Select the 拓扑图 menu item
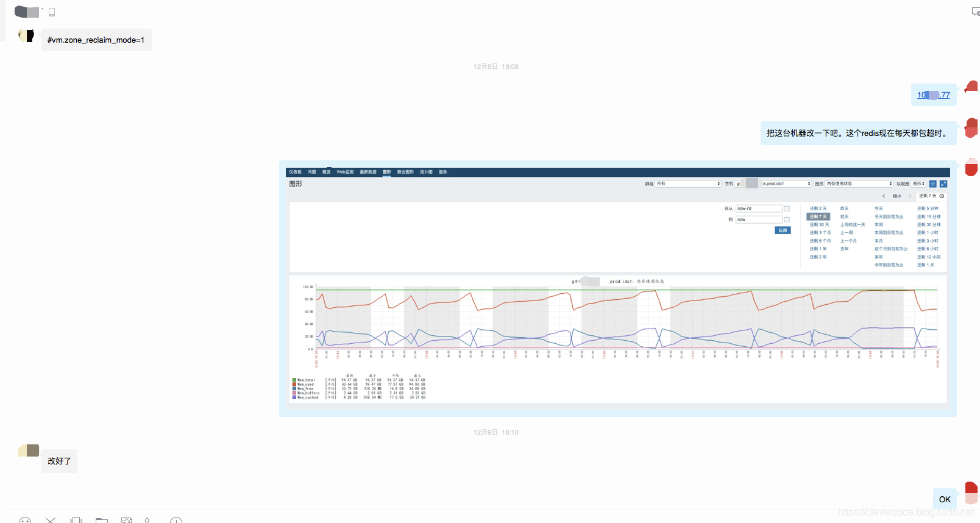Viewport: 980px width, 523px height. coord(426,172)
